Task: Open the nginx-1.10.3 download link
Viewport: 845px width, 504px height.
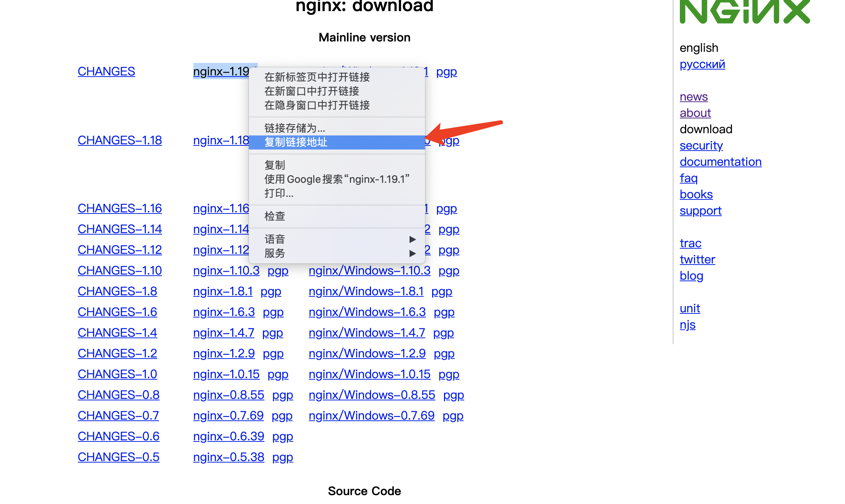Action: 226,271
